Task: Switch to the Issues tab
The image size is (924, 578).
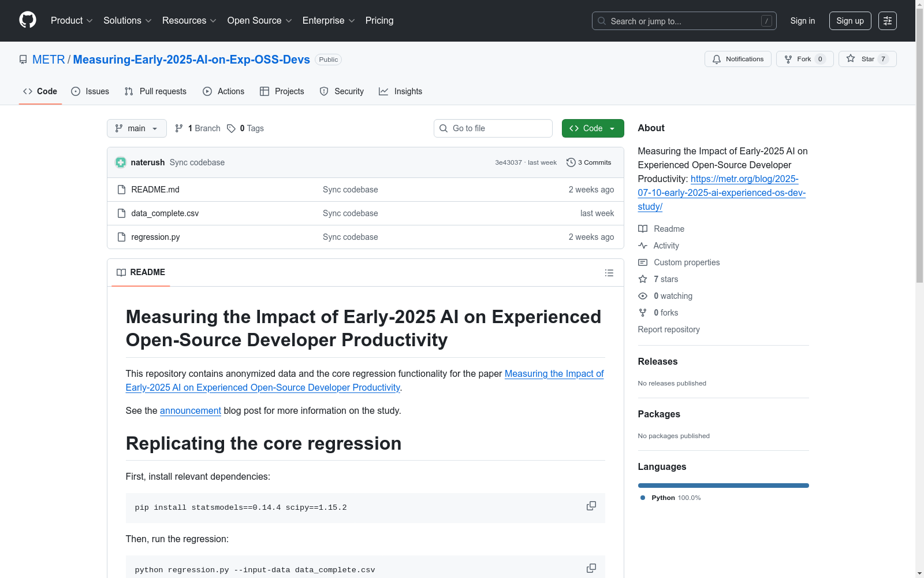Action: (x=90, y=91)
